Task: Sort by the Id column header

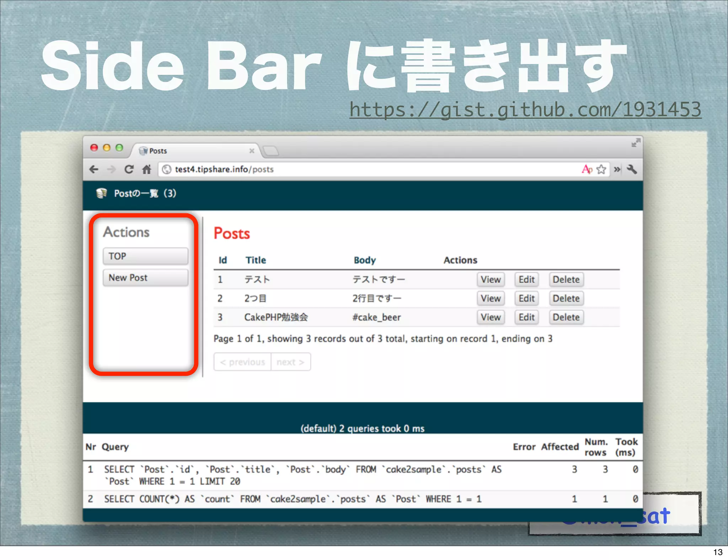Action: pos(223,260)
